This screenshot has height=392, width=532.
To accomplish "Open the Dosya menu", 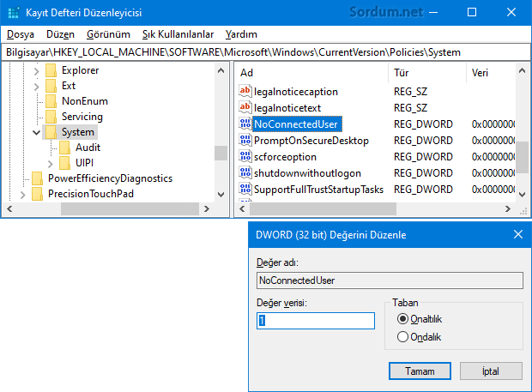I will 21,34.
